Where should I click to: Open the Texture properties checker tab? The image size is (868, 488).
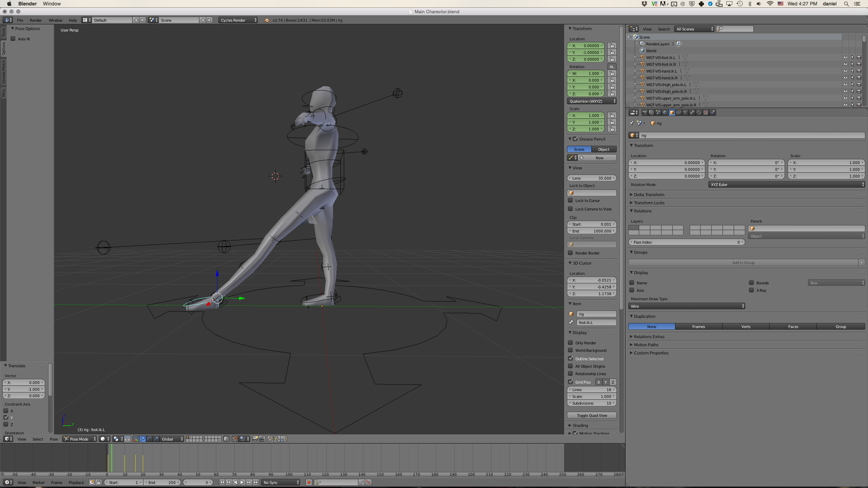coord(706,113)
